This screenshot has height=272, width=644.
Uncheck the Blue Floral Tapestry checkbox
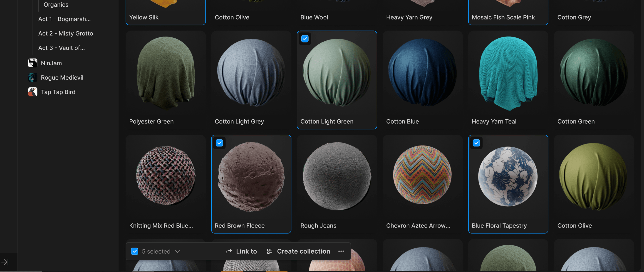point(476,143)
